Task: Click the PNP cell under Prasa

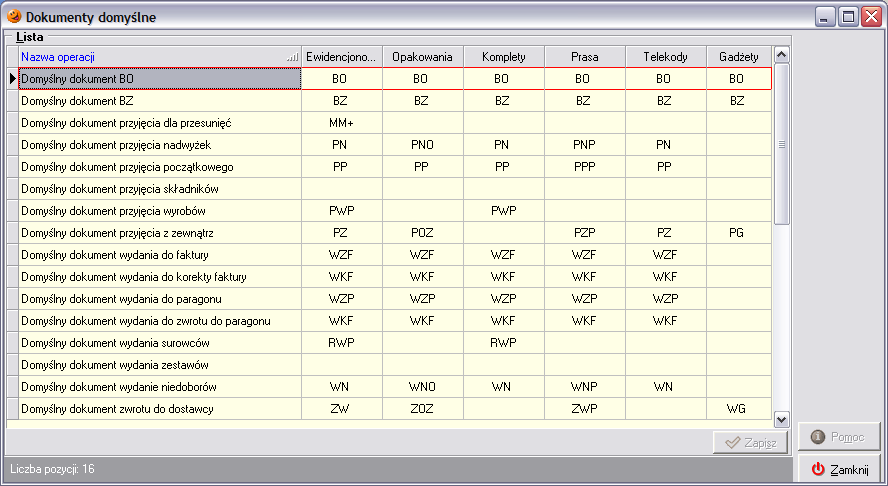Action: 585,145
